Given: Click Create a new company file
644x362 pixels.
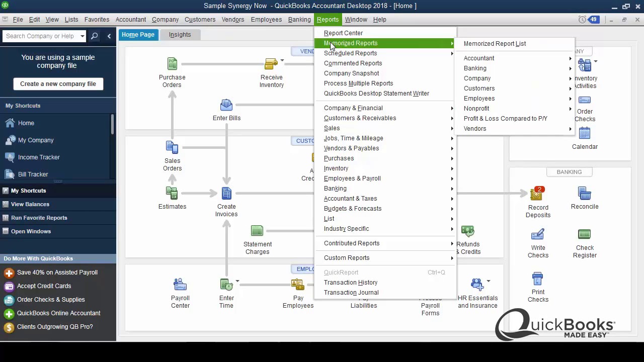Looking at the screenshot, I should (58, 84).
